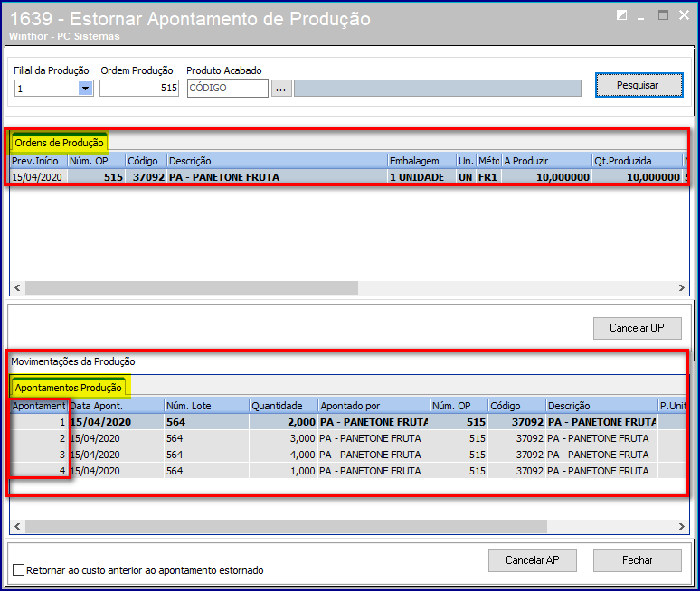This screenshot has width=700, height=591.
Task: Click the orders grid Descrição column header
Action: click(x=277, y=161)
